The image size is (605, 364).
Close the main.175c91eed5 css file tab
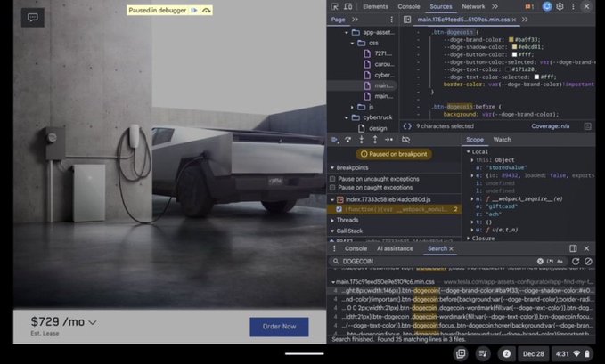514,20
